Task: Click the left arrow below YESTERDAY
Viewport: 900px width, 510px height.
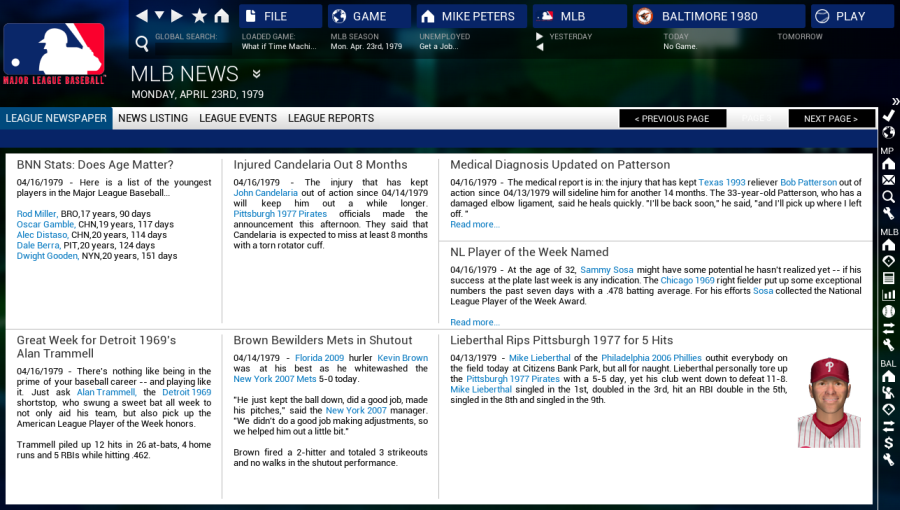Action: click(x=539, y=47)
